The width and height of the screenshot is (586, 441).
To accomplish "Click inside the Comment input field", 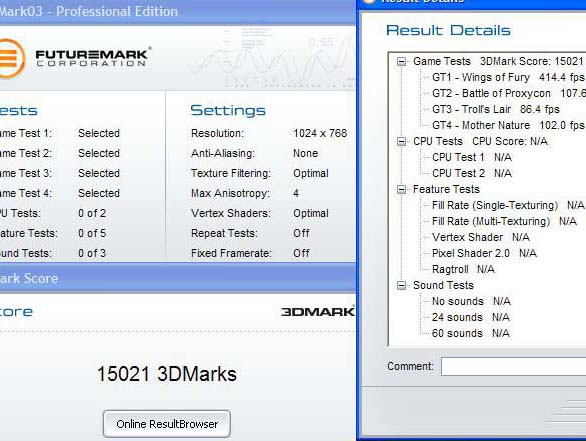I will [513, 367].
